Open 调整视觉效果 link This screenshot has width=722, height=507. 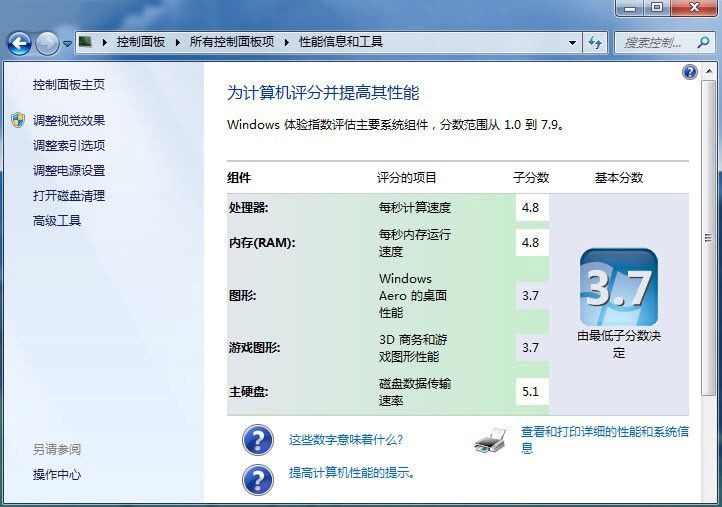(69, 120)
